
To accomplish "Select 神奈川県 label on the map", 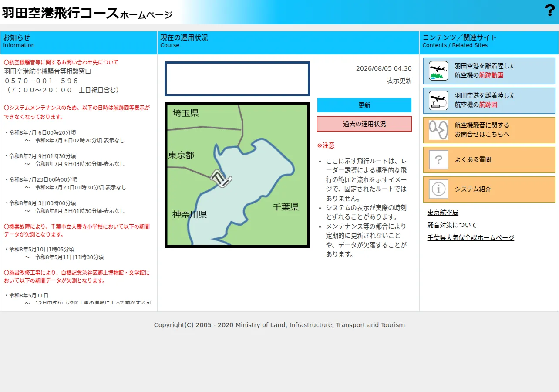I will click(x=190, y=214).
